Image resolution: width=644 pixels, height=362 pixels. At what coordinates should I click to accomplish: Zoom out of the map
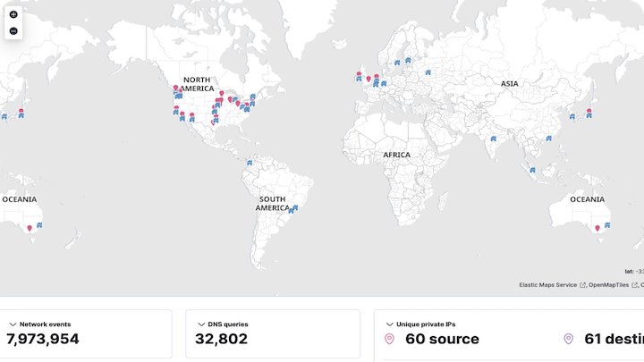pos(13,31)
